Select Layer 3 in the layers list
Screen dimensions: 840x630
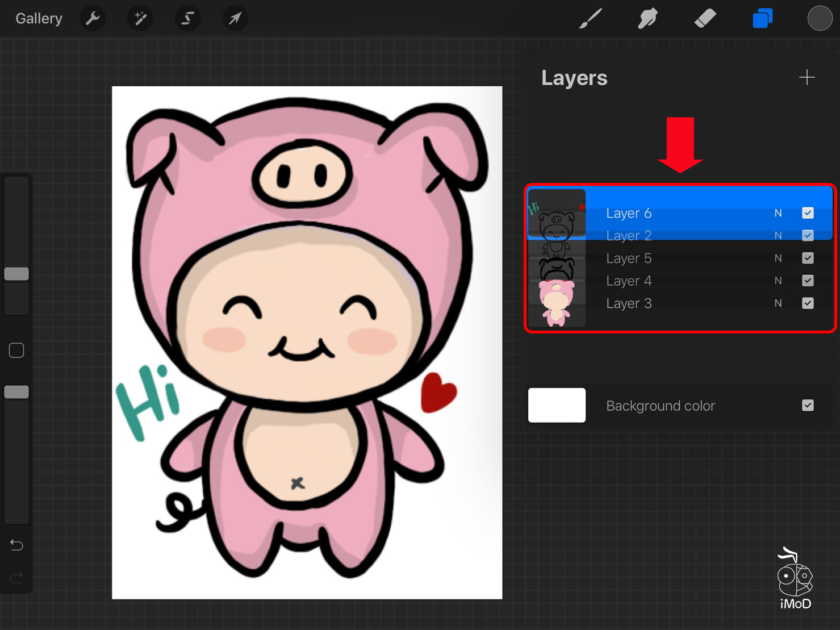click(x=628, y=303)
